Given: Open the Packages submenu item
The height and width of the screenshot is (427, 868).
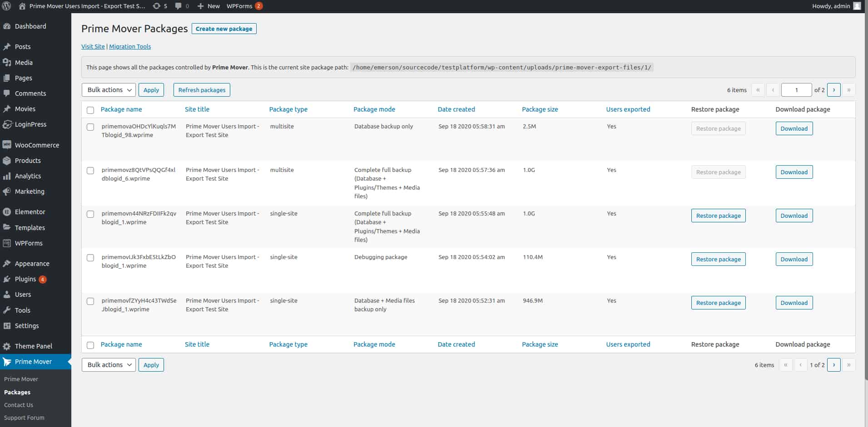Looking at the screenshot, I should tap(17, 392).
